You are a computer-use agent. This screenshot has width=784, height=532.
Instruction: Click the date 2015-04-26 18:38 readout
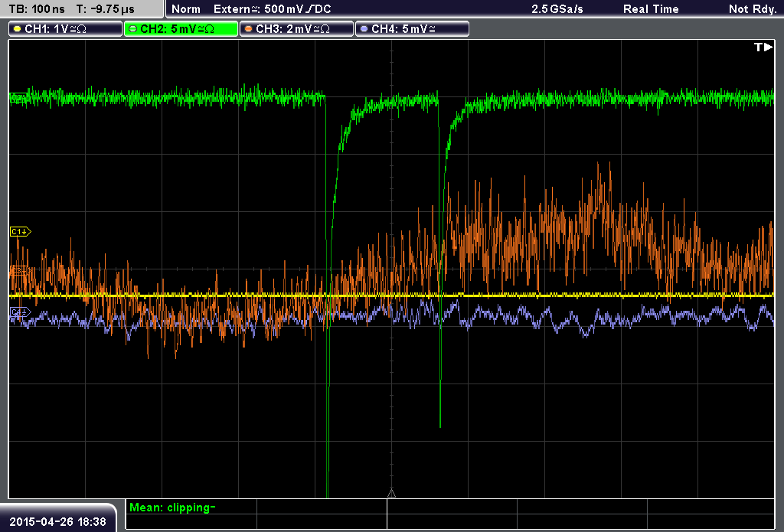point(57,521)
